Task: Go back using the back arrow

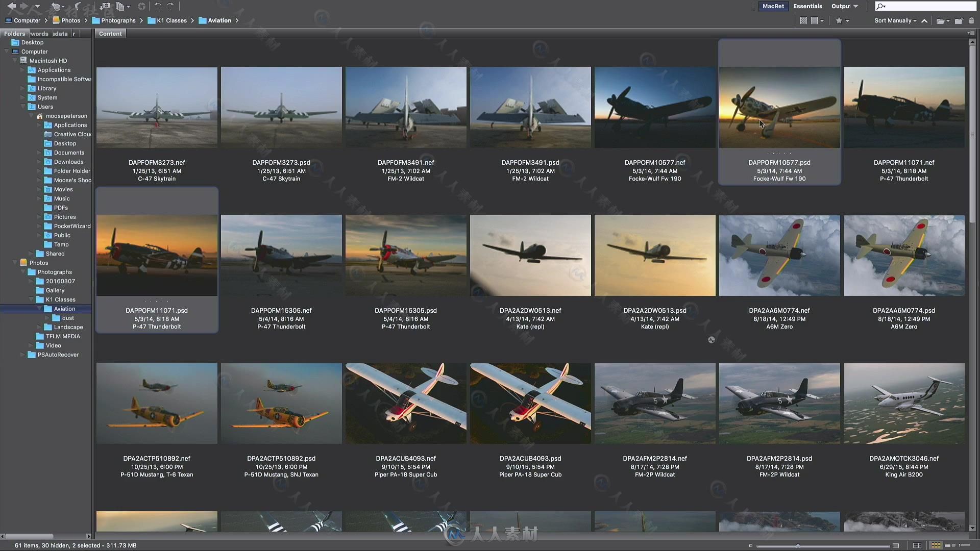Action: pyautogui.click(x=11, y=6)
